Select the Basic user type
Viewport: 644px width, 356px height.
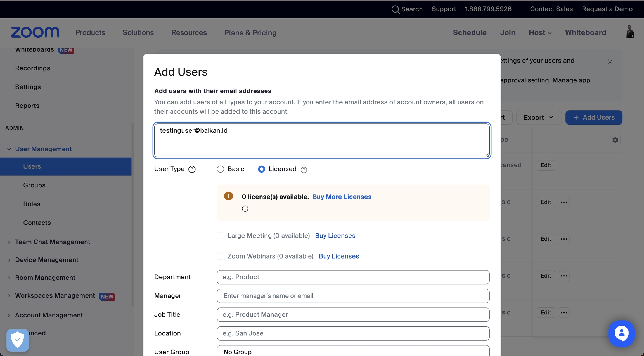pyautogui.click(x=221, y=169)
